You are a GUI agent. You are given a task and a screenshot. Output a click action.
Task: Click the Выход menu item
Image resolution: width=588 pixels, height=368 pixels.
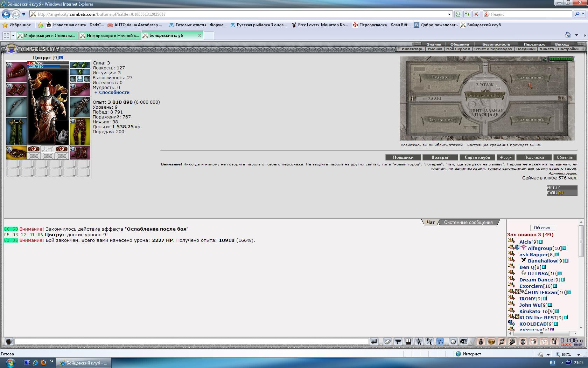[562, 44]
